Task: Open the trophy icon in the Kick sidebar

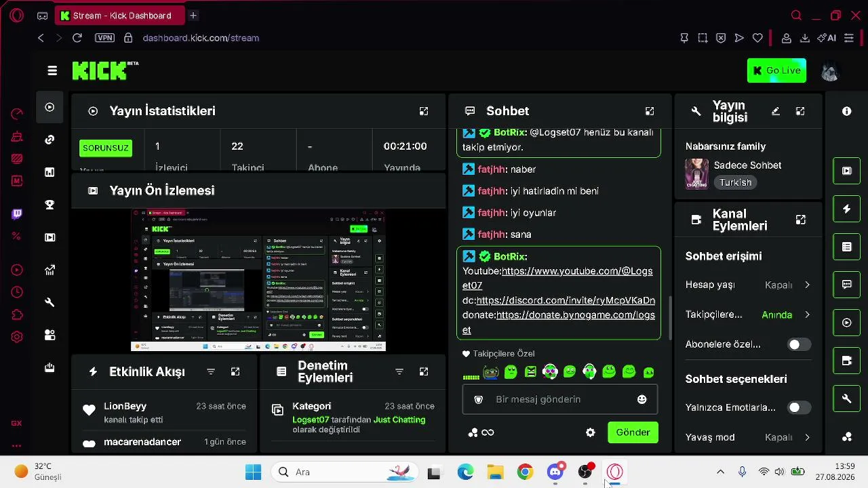Action: click(x=50, y=205)
